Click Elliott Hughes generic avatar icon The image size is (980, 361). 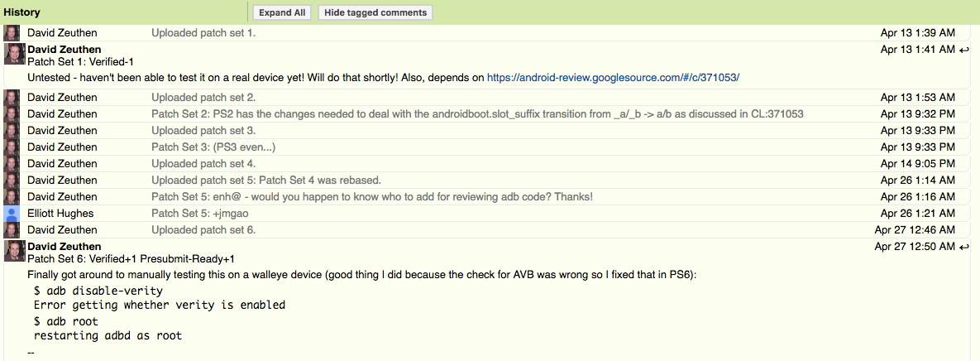coord(12,214)
